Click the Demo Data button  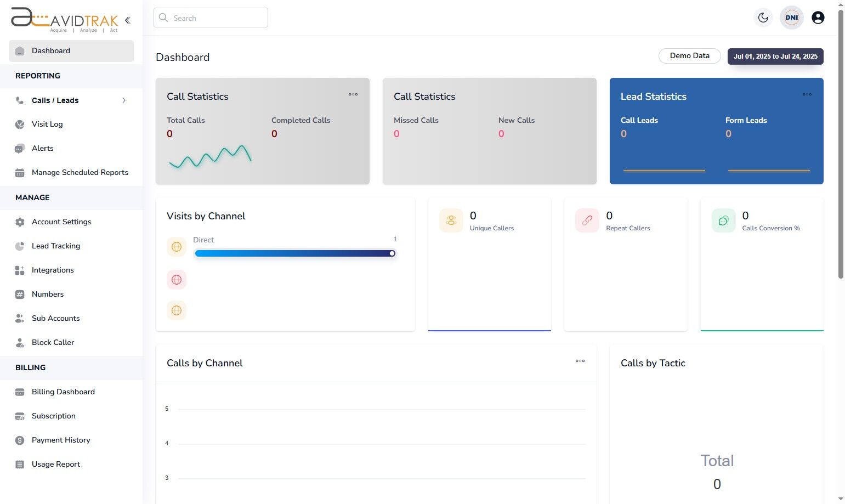pyautogui.click(x=689, y=55)
